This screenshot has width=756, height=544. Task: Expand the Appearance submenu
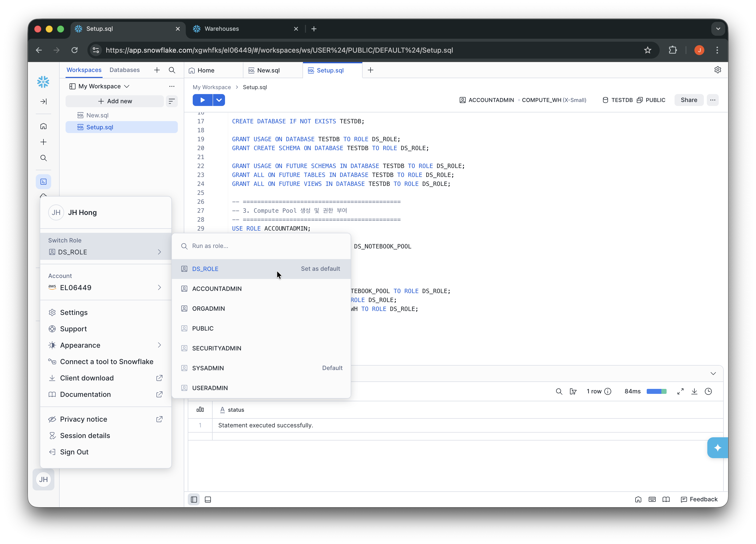click(106, 345)
